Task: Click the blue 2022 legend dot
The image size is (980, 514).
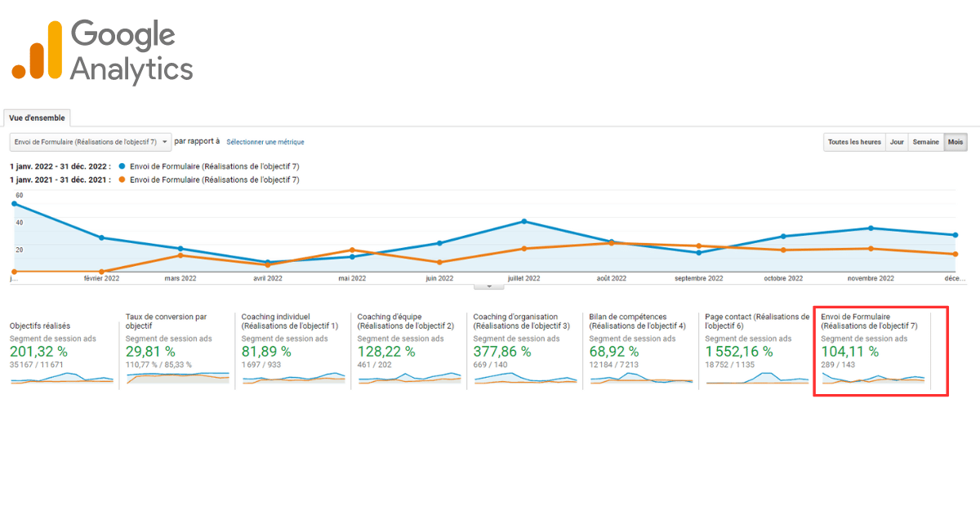Action: (x=122, y=166)
